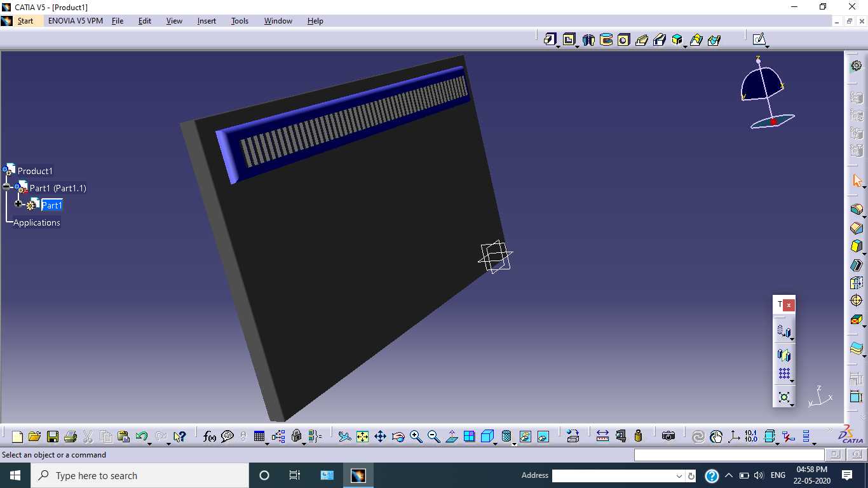Capture an image with camera icon
The image size is (868, 488).
point(668,437)
